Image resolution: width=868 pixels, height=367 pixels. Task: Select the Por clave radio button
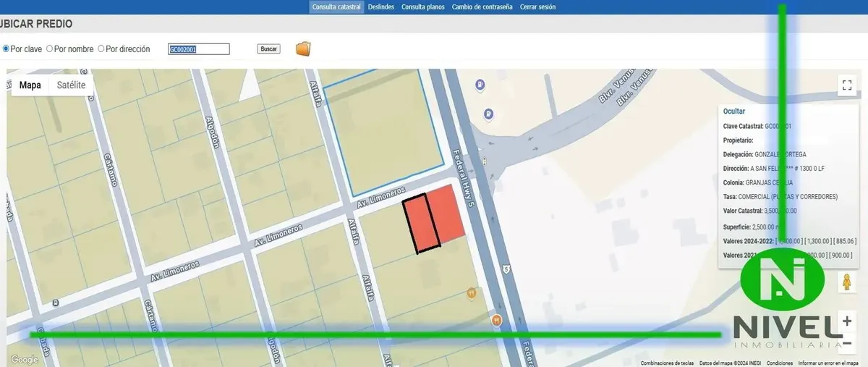[x=6, y=49]
